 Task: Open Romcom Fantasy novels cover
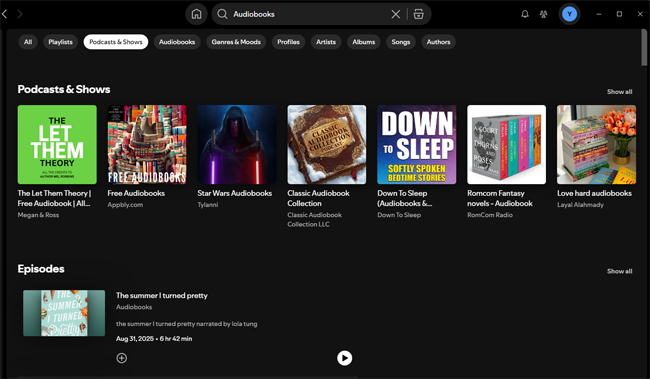pos(507,144)
